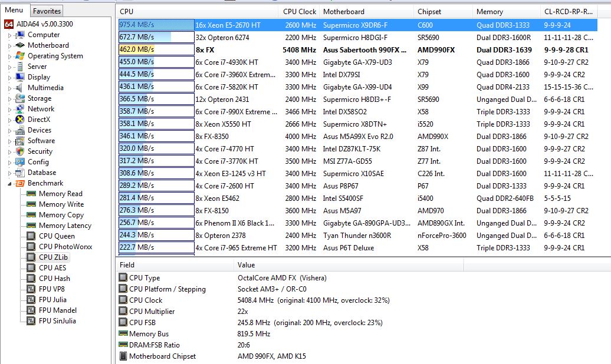The image size is (611, 364).
Task: Click the Server icon
Action: 20,67
